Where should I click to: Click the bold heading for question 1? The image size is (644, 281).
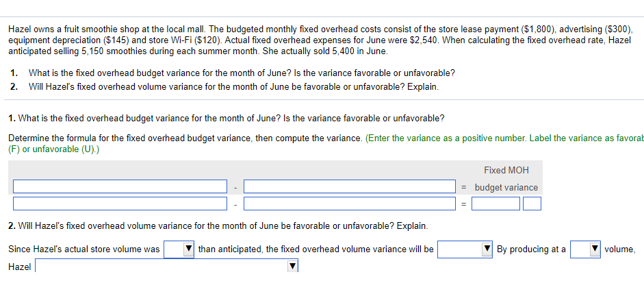pos(227,119)
